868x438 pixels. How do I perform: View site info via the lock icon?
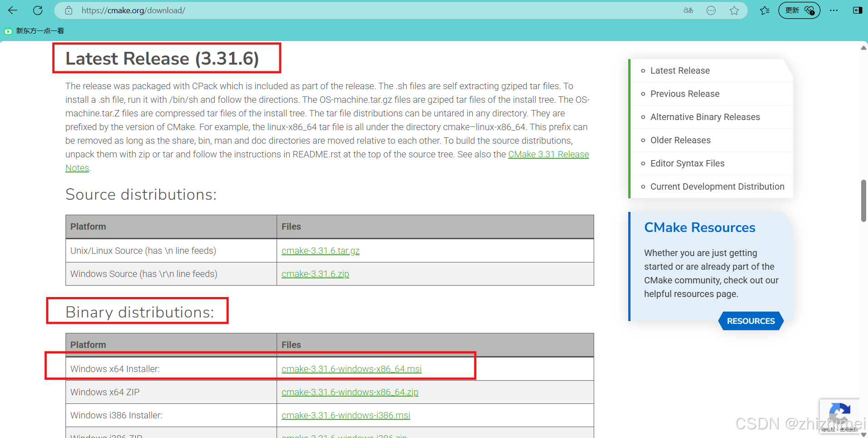click(x=69, y=10)
